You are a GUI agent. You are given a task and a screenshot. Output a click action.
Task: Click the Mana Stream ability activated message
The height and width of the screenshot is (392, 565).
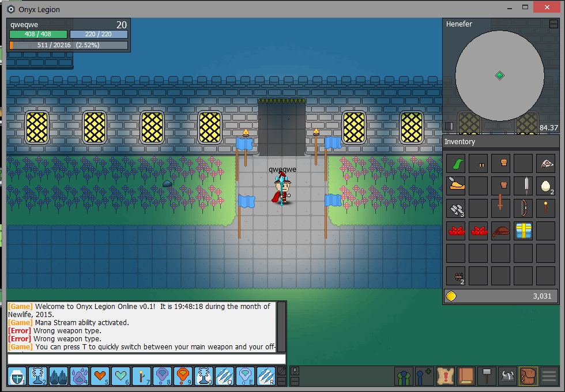tap(69, 322)
